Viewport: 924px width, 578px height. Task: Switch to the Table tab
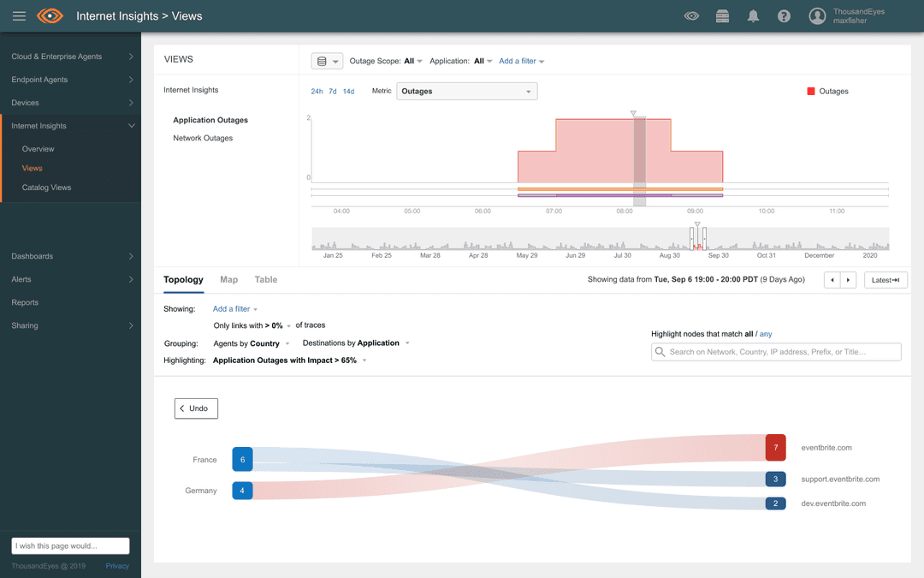click(266, 280)
